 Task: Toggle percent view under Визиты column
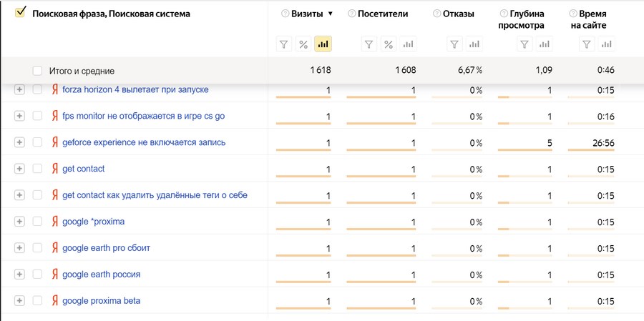[303, 44]
